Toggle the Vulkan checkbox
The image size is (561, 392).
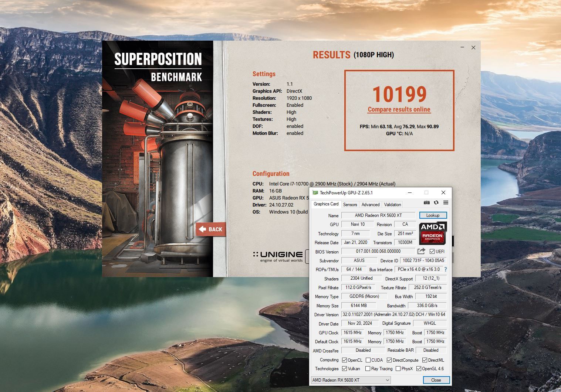point(344,369)
